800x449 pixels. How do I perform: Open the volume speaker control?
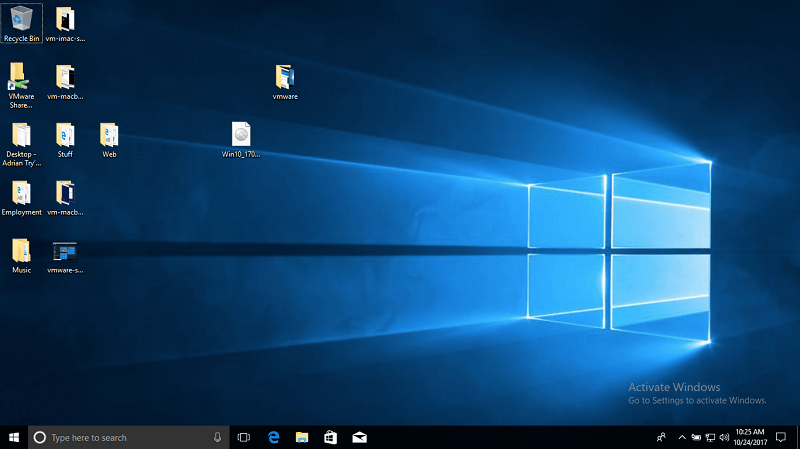tap(724, 437)
